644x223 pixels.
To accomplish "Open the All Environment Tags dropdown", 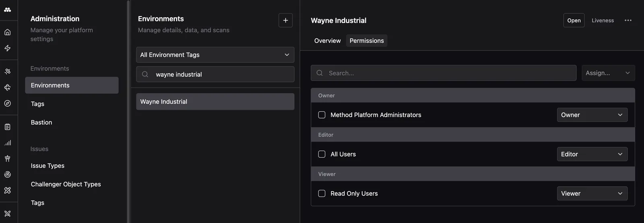I will (x=215, y=55).
